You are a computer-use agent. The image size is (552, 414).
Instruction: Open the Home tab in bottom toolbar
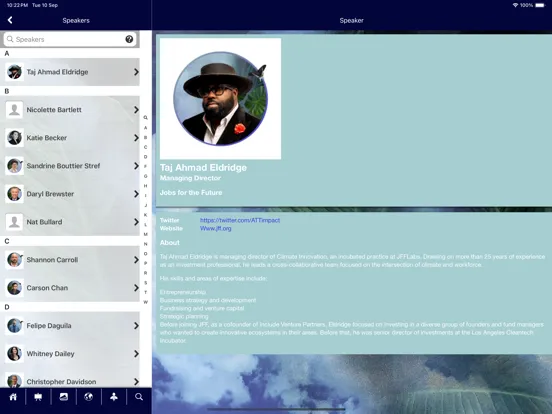coord(13,397)
